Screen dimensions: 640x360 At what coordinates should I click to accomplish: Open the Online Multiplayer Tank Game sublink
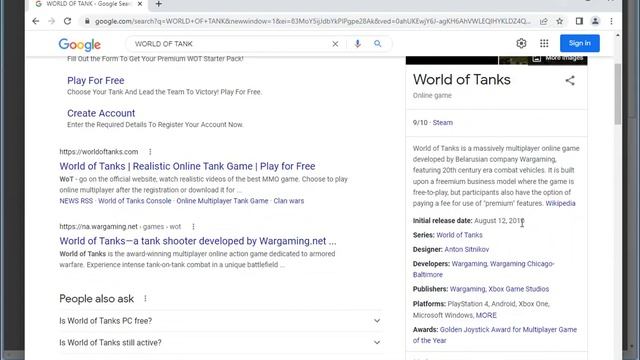222,201
